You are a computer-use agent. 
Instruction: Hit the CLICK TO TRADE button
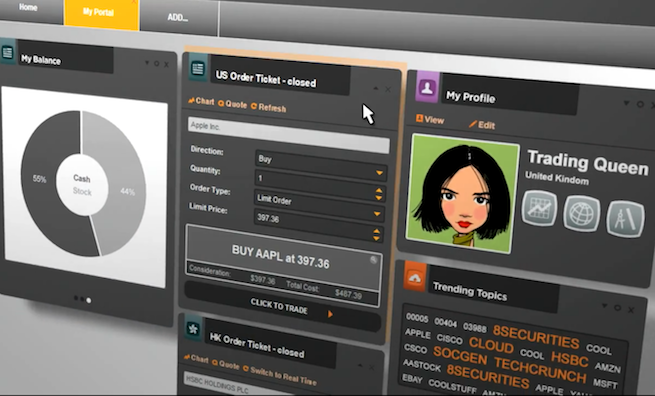pos(282,308)
